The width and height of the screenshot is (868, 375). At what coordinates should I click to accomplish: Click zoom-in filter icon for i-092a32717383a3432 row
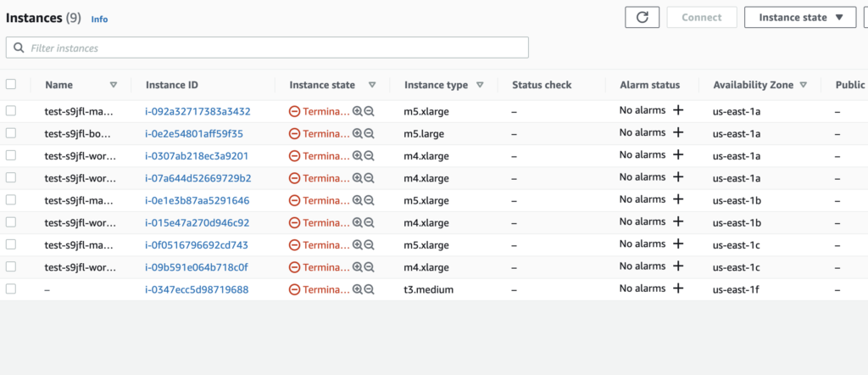358,111
